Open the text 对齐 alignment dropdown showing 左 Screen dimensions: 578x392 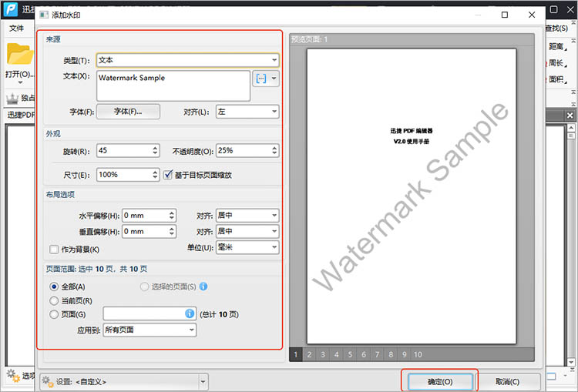point(247,112)
